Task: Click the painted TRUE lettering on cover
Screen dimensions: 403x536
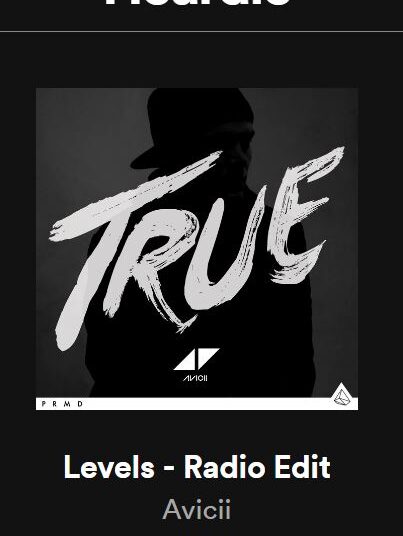Action: (x=197, y=248)
